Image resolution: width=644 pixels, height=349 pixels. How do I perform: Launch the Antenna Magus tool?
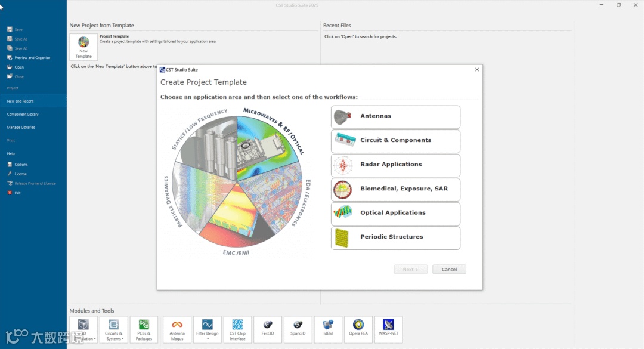tap(177, 330)
